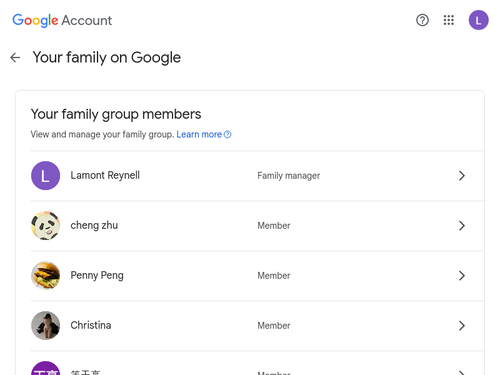500x375 pixels.
Task: Click cheng zhu's panda profile picture
Action: [45, 226]
